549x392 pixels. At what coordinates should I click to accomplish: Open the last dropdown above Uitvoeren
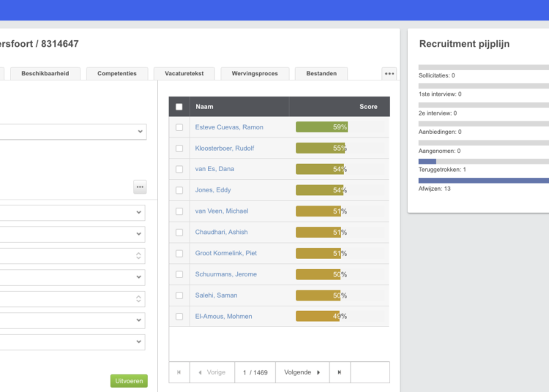(73, 342)
